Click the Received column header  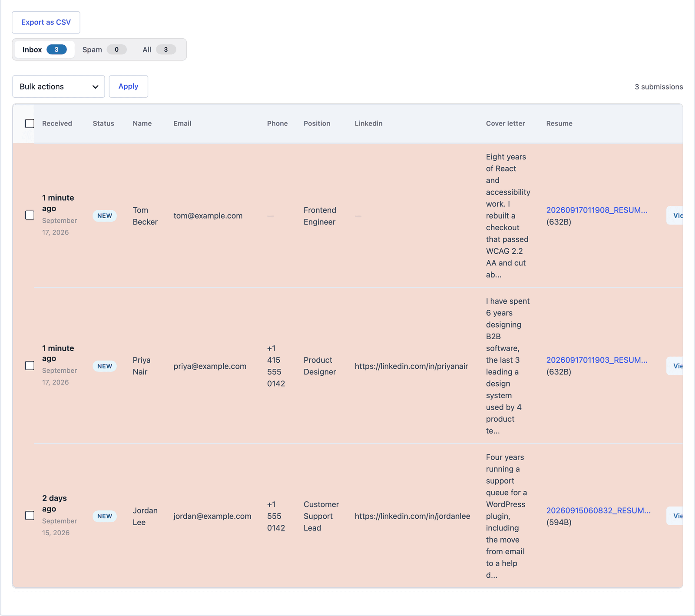click(57, 123)
